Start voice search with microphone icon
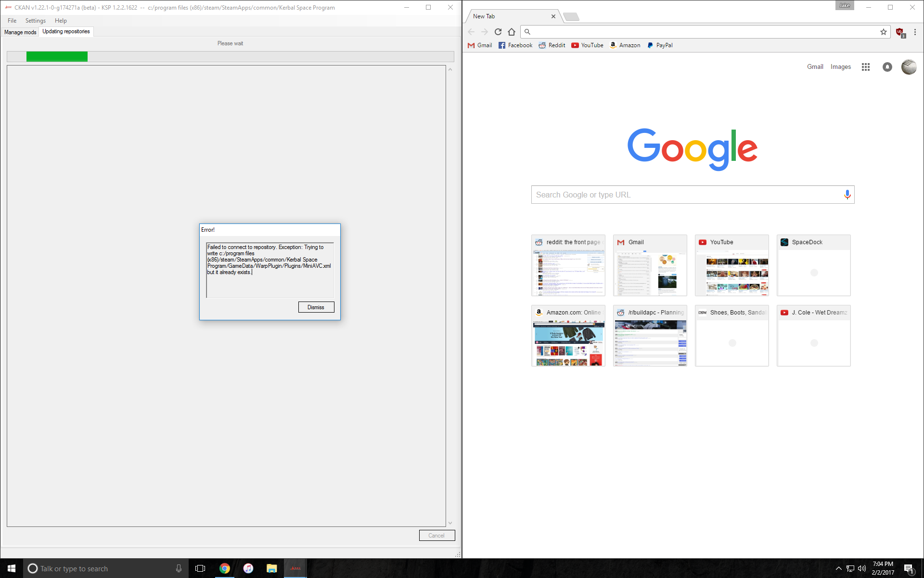Image resolution: width=924 pixels, height=578 pixels. click(847, 195)
